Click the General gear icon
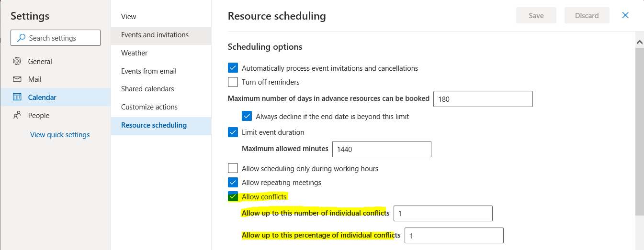This screenshot has width=644, height=250. pos(17,61)
